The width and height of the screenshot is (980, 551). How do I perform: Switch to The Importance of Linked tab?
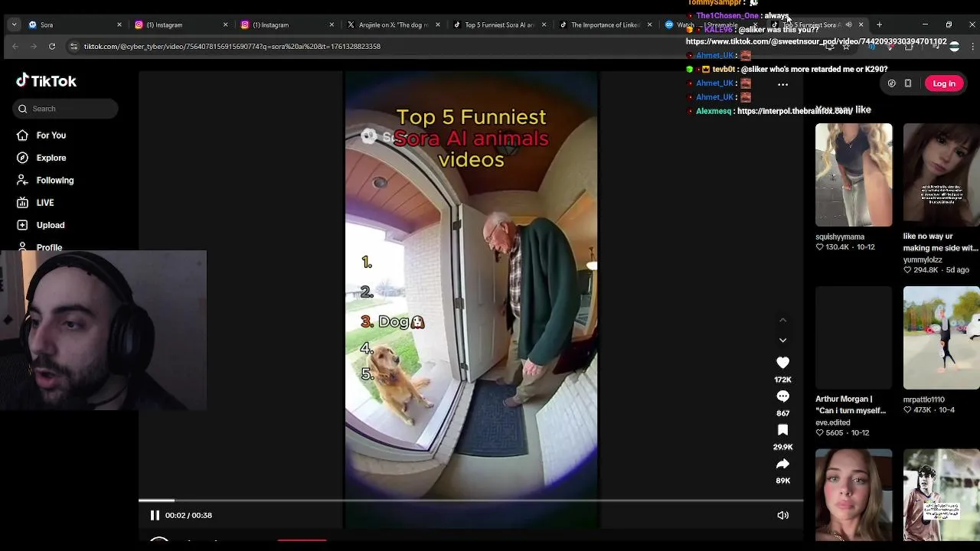(x=606, y=24)
